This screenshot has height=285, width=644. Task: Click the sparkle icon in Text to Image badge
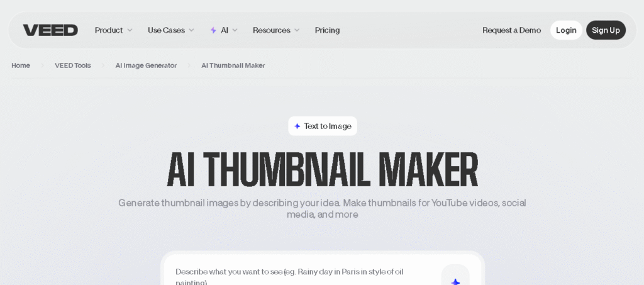coord(297,126)
